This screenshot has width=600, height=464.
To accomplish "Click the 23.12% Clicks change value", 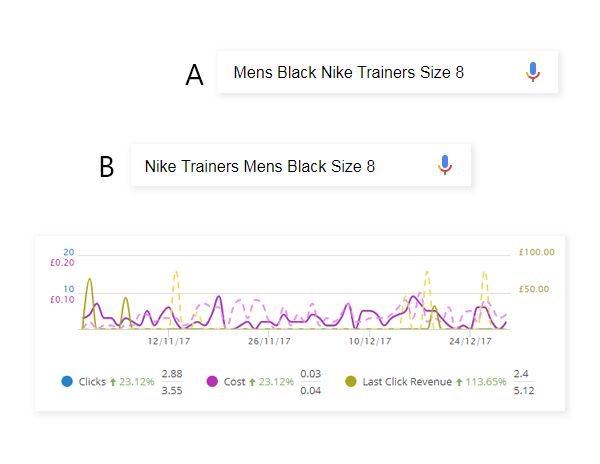I will [x=137, y=382].
